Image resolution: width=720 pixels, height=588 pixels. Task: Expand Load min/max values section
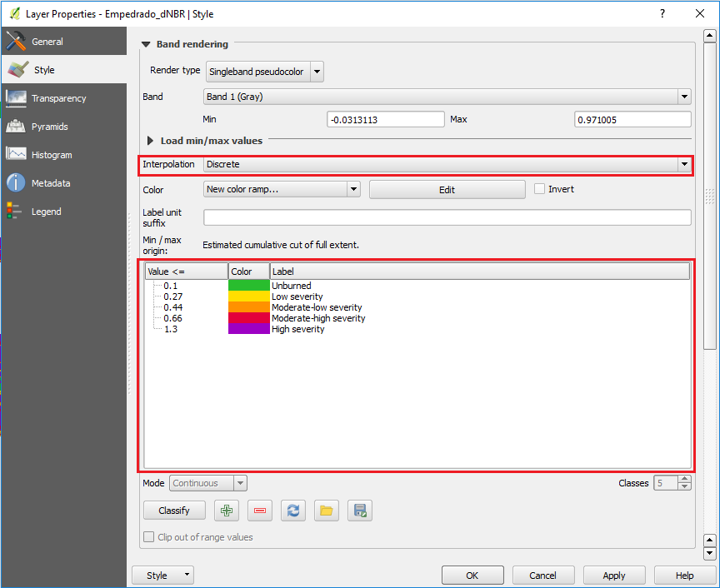152,141
